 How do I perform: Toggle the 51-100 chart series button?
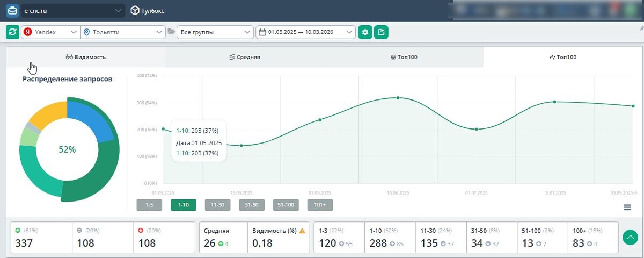pyautogui.click(x=286, y=205)
